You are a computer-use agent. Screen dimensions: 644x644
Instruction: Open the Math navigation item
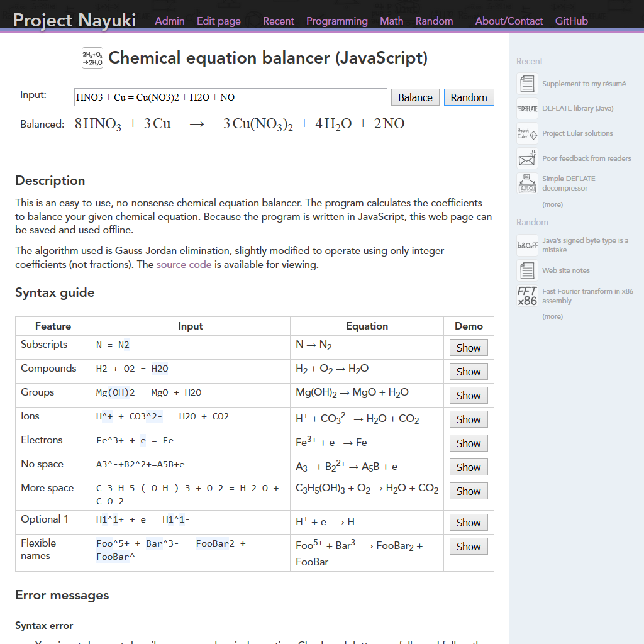[x=391, y=21]
